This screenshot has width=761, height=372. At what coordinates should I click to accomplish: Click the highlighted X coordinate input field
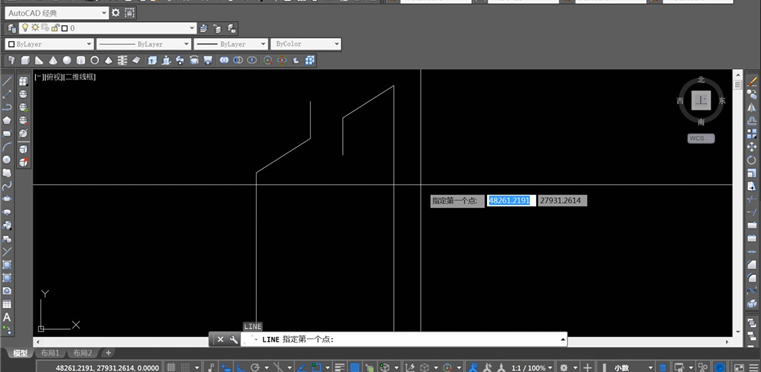pyautogui.click(x=511, y=201)
